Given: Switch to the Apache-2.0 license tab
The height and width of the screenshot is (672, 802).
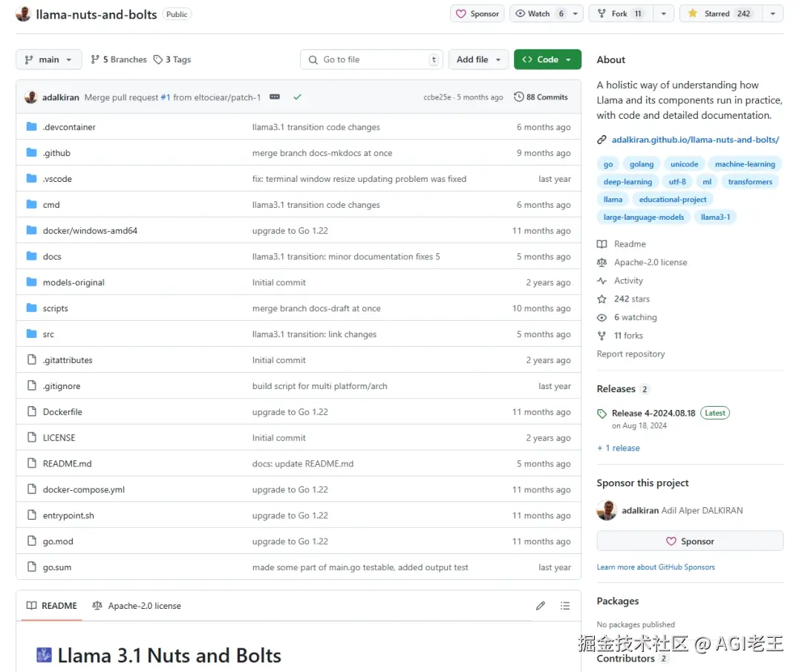Looking at the screenshot, I should 137,605.
